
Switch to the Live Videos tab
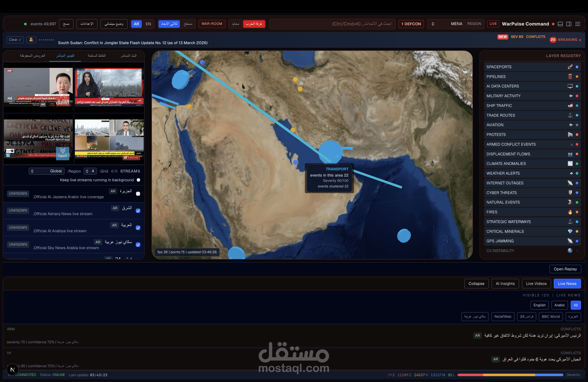[x=536, y=284]
